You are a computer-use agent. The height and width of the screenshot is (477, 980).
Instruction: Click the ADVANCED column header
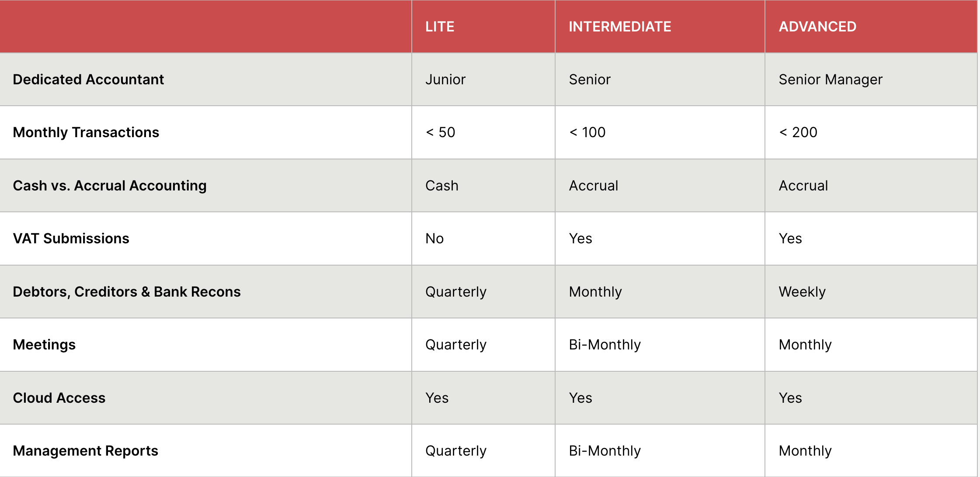[x=817, y=27]
